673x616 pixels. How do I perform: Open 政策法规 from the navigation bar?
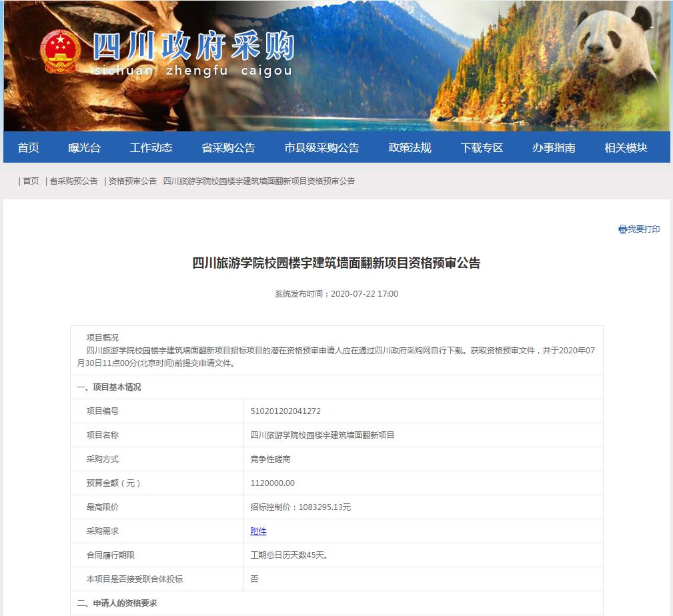tap(410, 147)
